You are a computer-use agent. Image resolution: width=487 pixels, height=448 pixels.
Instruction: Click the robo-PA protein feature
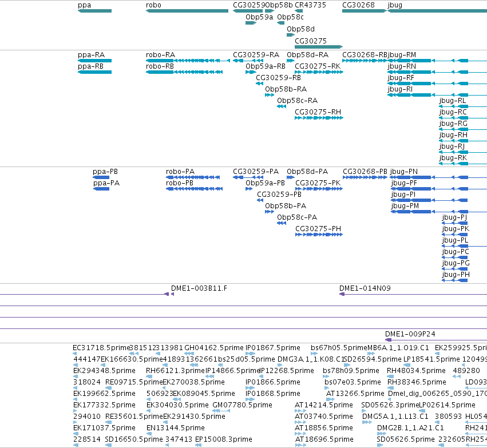(x=193, y=177)
